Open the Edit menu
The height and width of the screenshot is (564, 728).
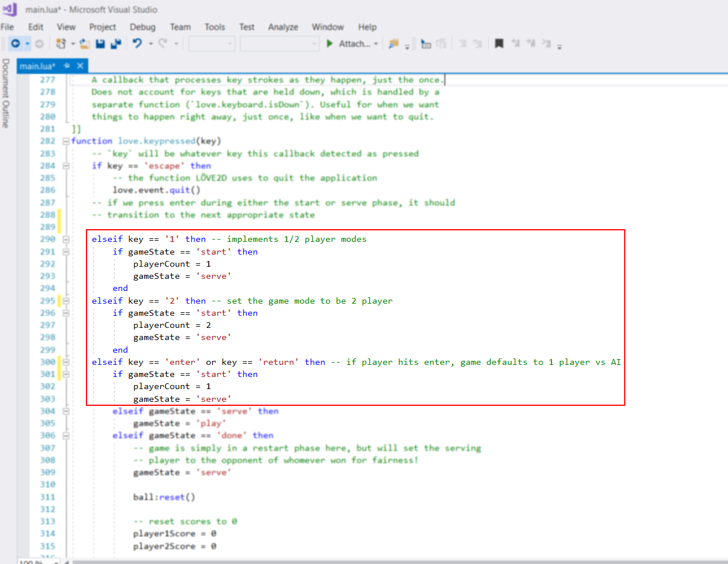pos(36,27)
